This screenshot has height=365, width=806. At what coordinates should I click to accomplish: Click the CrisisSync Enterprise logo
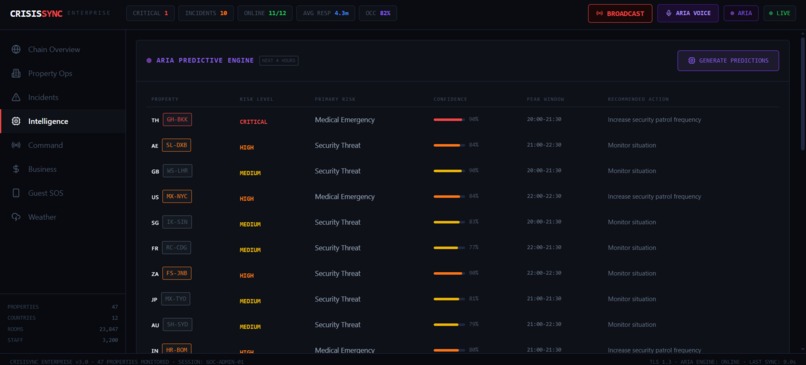[60, 13]
